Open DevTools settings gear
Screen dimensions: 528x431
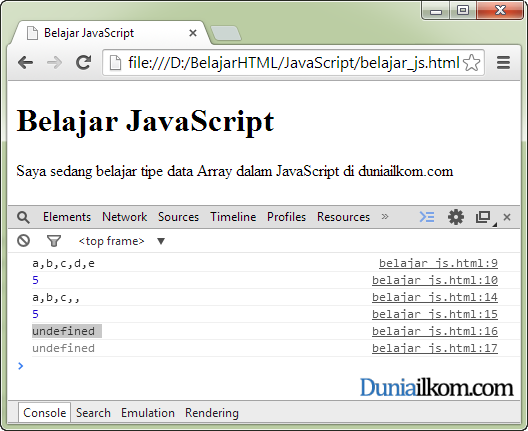point(456,217)
